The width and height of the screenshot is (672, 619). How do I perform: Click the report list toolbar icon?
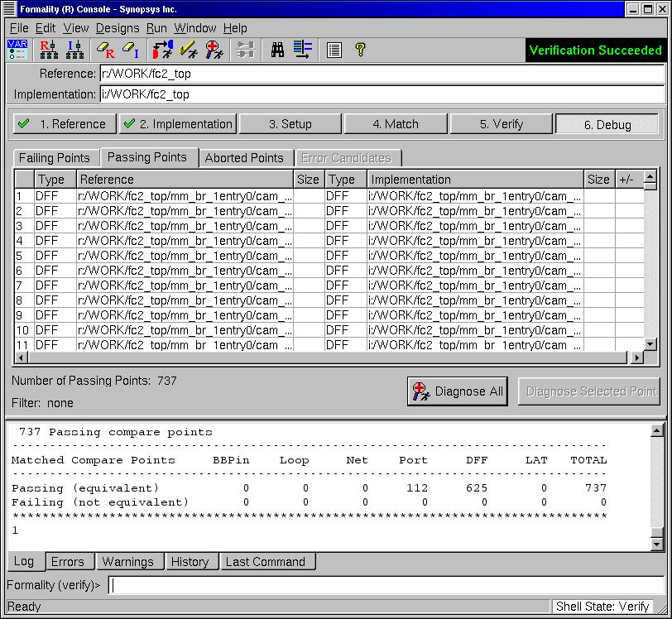[x=334, y=50]
